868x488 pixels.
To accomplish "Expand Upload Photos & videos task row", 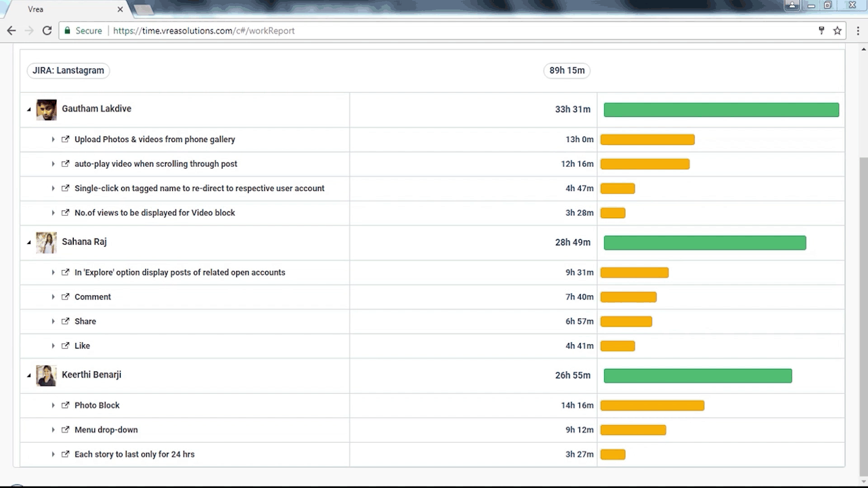I will point(53,140).
